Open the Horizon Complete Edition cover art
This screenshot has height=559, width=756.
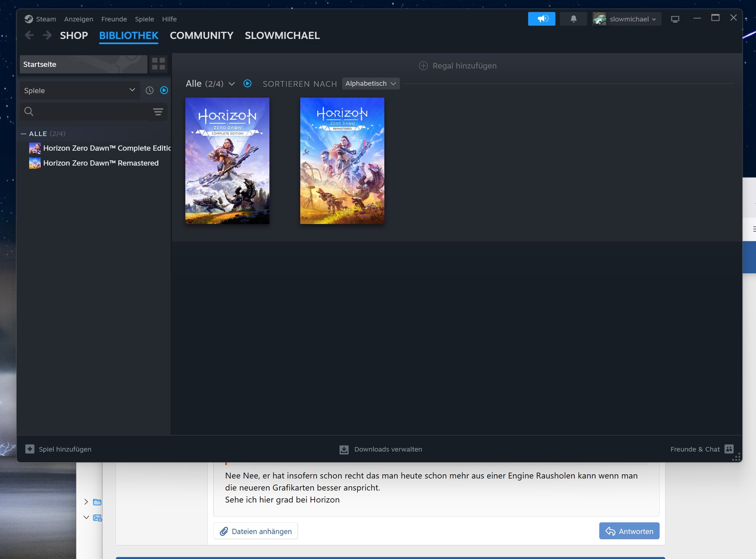pyautogui.click(x=227, y=161)
